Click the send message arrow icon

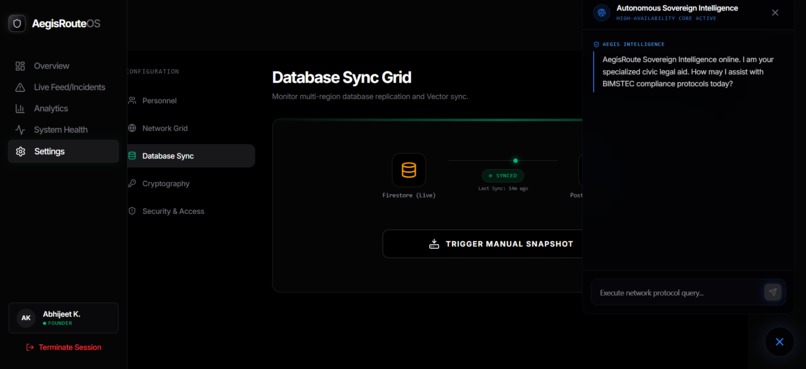pyautogui.click(x=772, y=292)
